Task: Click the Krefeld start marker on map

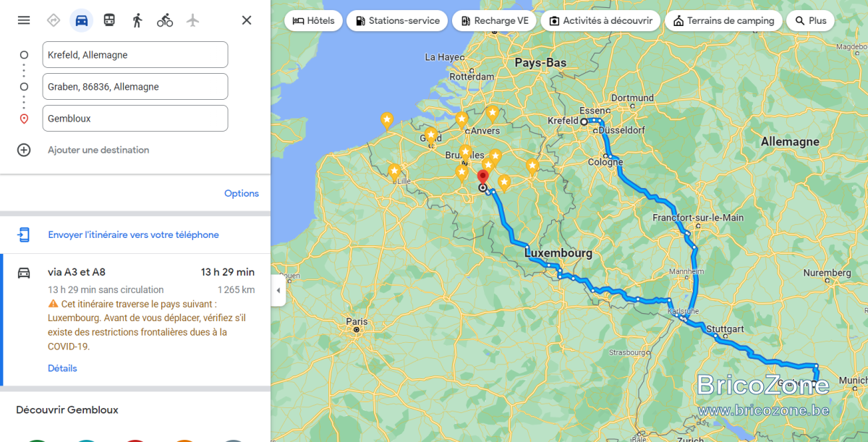Action: 584,122
